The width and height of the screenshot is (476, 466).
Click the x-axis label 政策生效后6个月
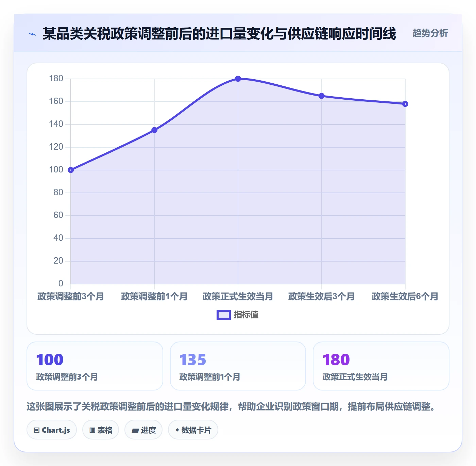[405, 297]
